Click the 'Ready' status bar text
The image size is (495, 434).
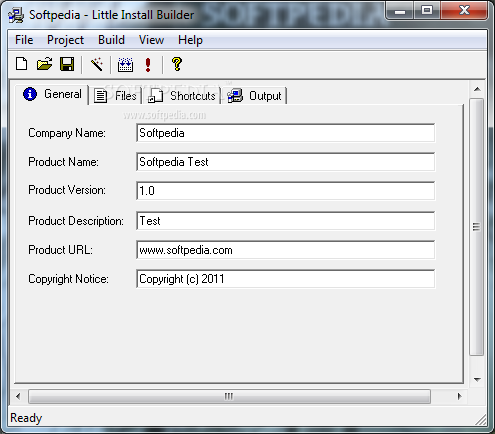26,418
